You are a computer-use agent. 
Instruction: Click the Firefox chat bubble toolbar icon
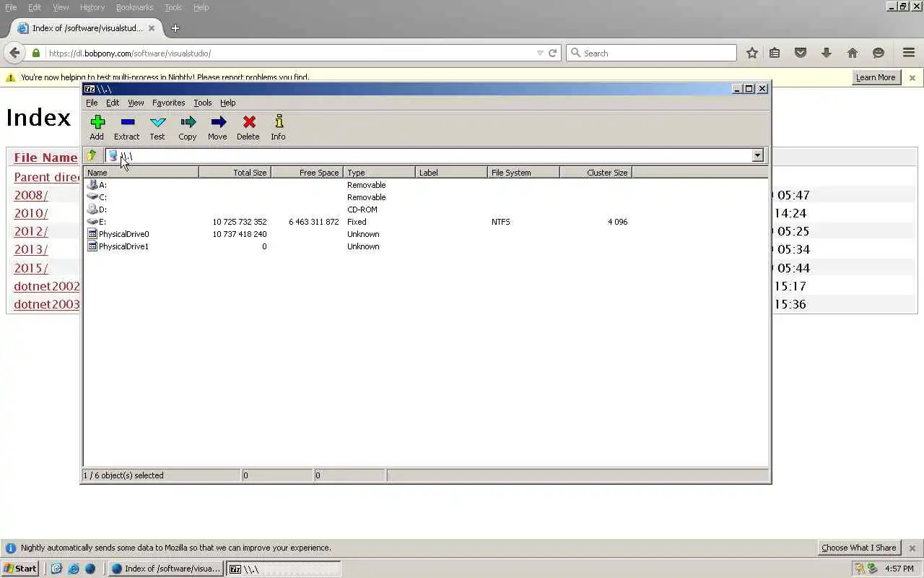(x=879, y=53)
